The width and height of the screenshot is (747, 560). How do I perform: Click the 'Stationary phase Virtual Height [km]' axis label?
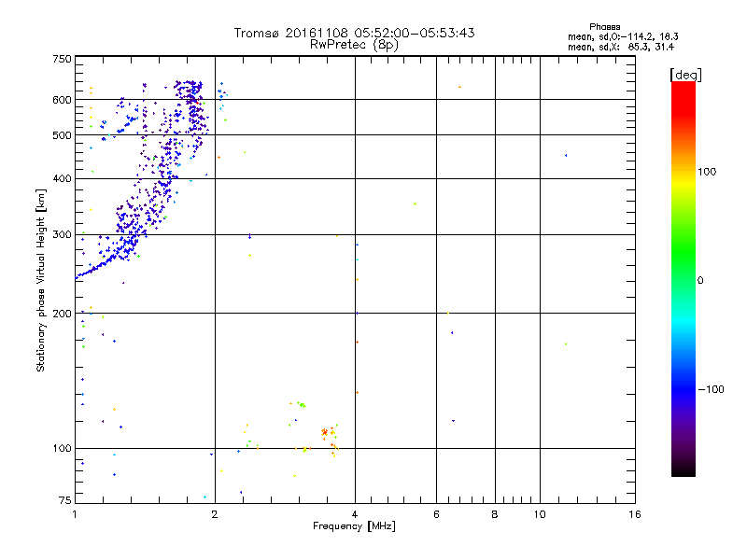41,280
